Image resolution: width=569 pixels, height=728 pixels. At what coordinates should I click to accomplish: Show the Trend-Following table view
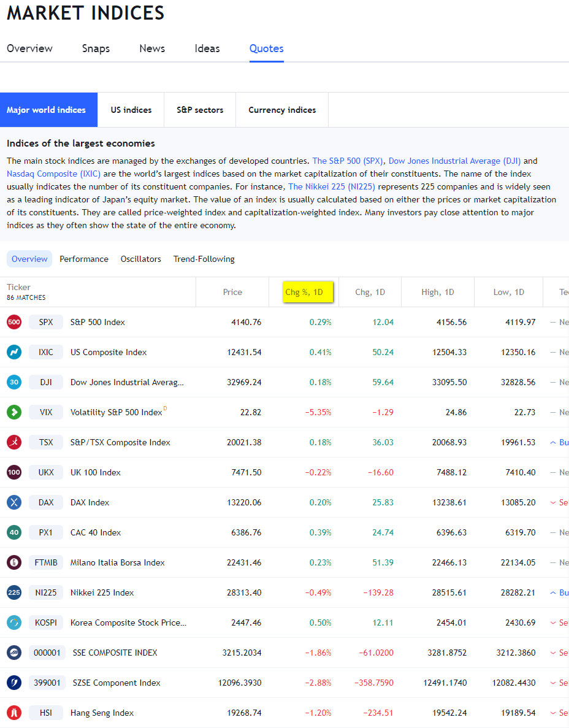(x=204, y=259)
